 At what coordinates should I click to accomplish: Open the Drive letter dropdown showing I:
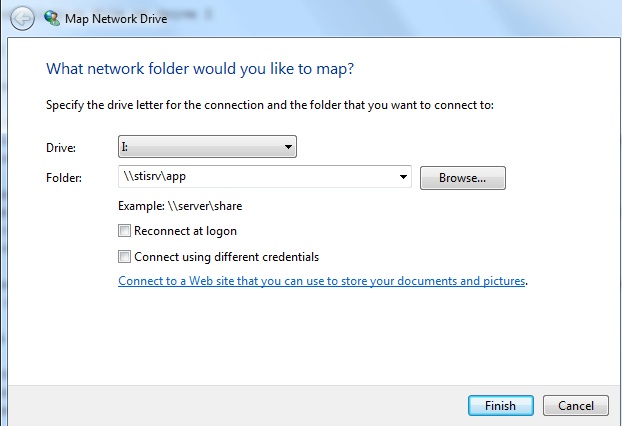click(207, 148)
